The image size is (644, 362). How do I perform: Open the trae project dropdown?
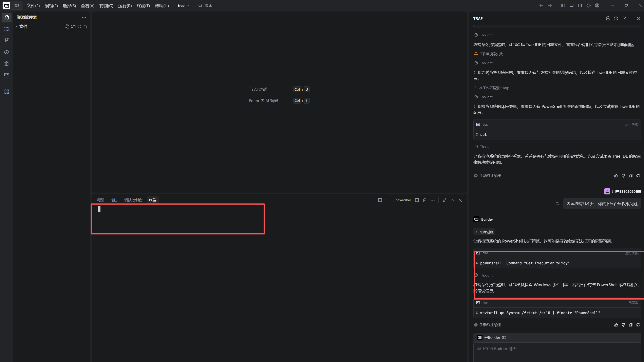pyautogui.click(x=184, y=5)
